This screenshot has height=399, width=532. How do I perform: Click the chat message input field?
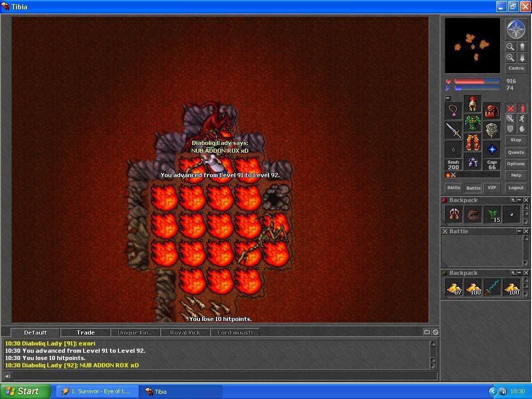pos(224,376)
